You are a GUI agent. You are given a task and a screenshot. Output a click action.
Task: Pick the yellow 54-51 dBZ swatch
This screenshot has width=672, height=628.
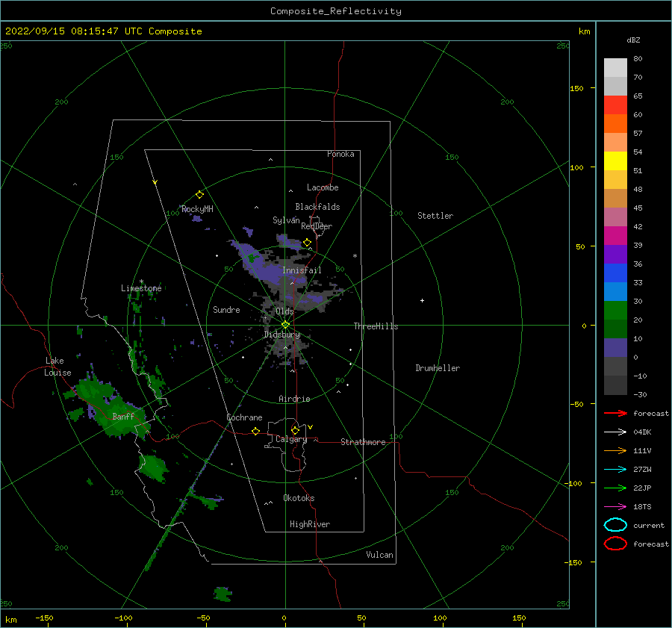615,161
